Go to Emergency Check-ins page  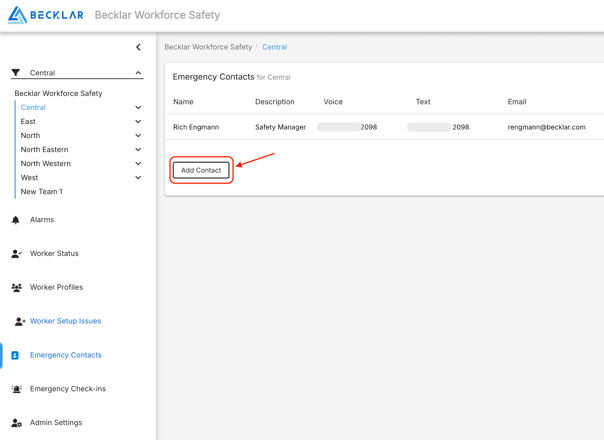tap(67, 389)
